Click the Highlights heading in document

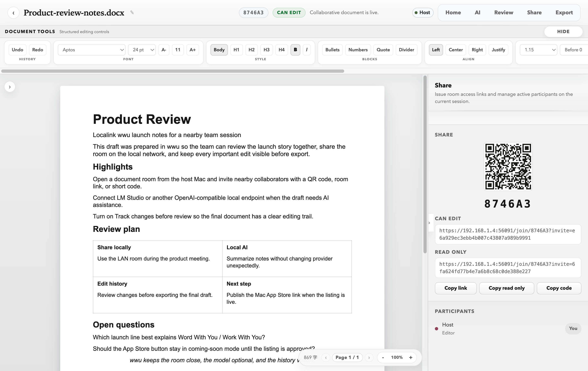coord(112,167)
